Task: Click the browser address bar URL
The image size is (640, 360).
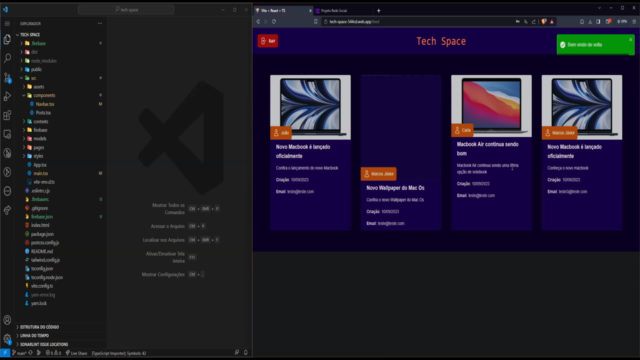Action: [x=354, y=22]
